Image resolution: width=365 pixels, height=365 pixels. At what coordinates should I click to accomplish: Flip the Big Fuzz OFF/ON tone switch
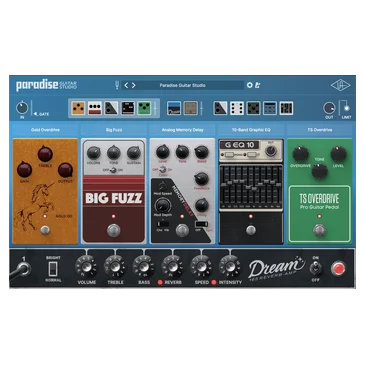coord(113,170)
